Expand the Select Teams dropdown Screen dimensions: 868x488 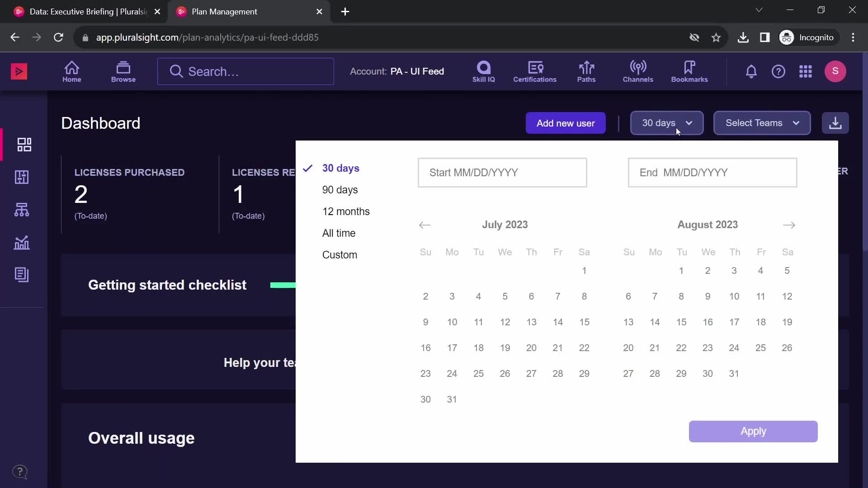[762, 123]
